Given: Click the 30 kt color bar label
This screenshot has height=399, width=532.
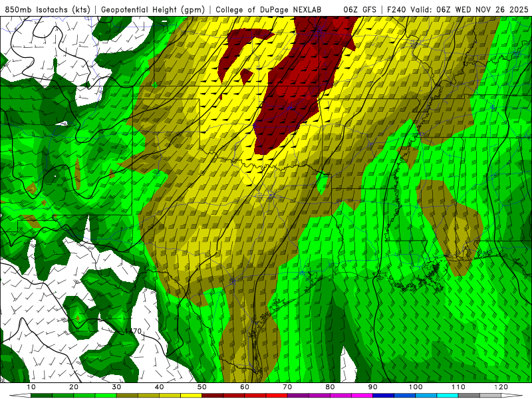Looking at the screenshot, I should click(x=116, y=387).
